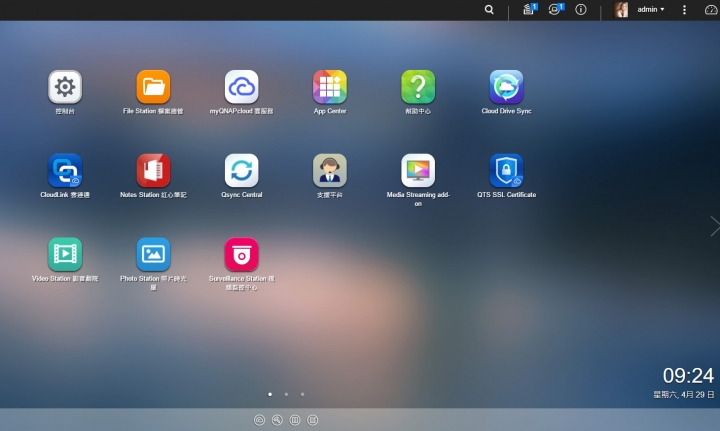This screenshot has height=431, width=720.
Task: Open File Station app
Action: pyautogui.click(x=153, y=87)
